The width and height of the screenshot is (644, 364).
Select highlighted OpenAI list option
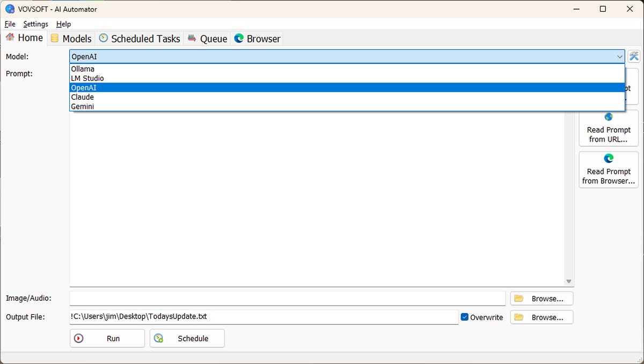(347, 87)
